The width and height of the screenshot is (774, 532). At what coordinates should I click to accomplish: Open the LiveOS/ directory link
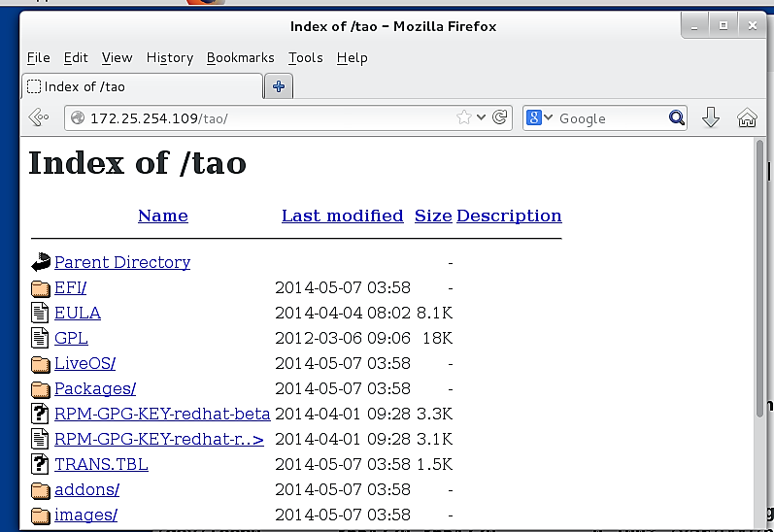[x=84, y=363]
